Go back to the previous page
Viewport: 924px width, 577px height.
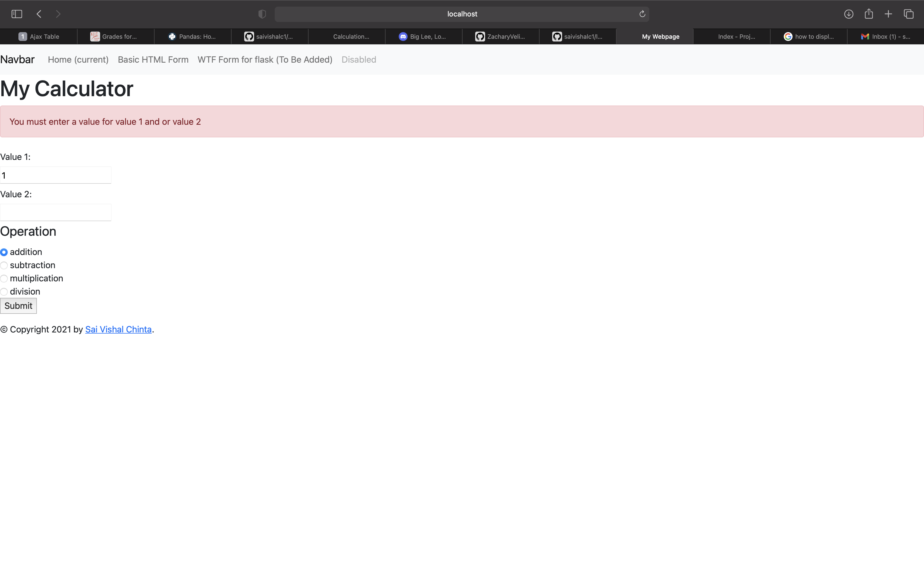pyautogui.click(x=38, y=14)
